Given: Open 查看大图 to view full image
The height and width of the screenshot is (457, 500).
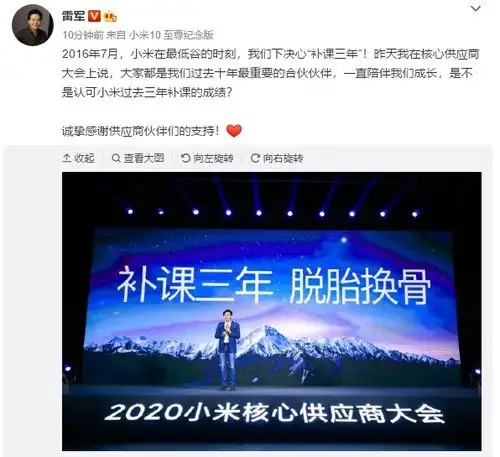Looking at the screenshot, I should (138, 158).
